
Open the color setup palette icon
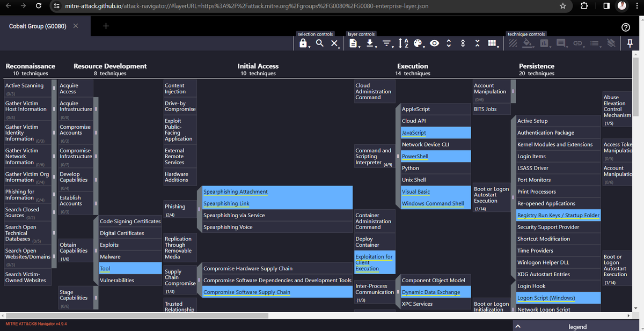click(x=419, y=43)
